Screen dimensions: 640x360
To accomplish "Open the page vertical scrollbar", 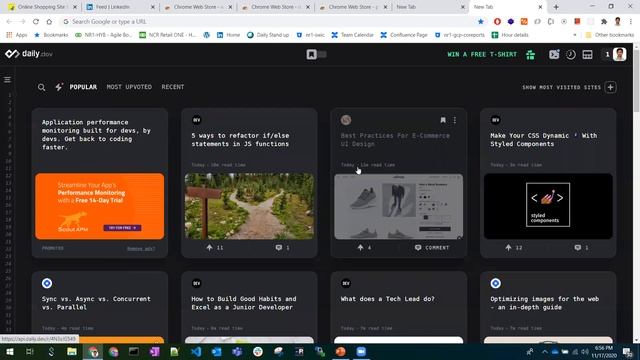I will point(636,80).
